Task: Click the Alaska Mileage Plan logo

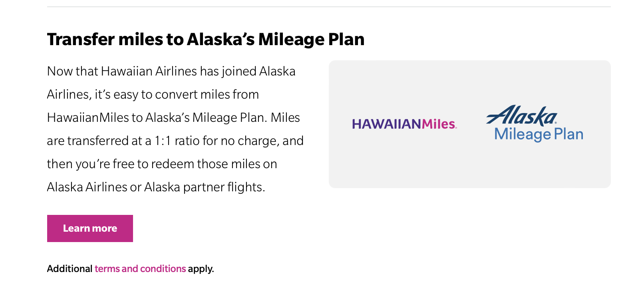Action: 535,123
